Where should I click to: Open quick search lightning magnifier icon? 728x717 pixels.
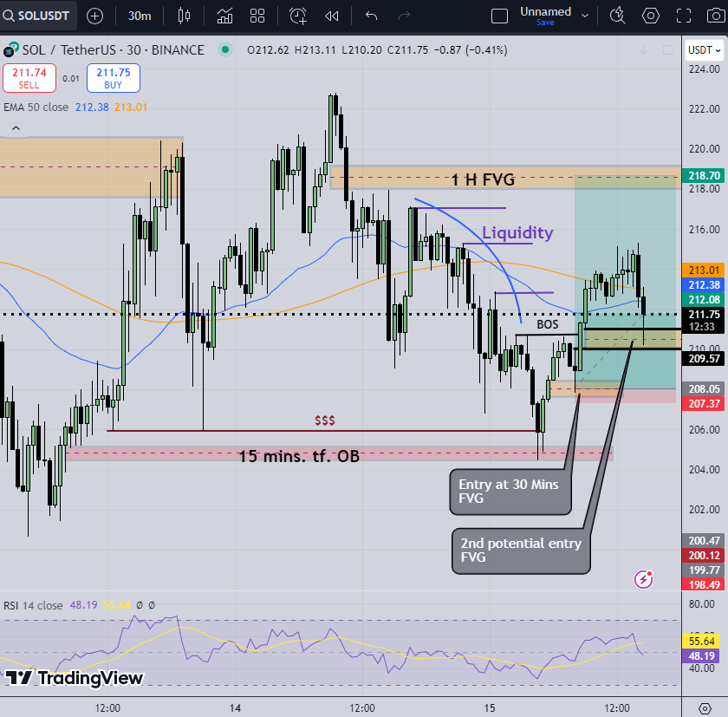[x=617, y=16]
